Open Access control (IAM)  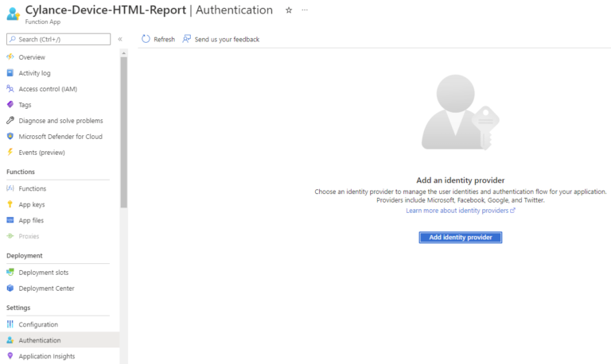coord(48,89)
